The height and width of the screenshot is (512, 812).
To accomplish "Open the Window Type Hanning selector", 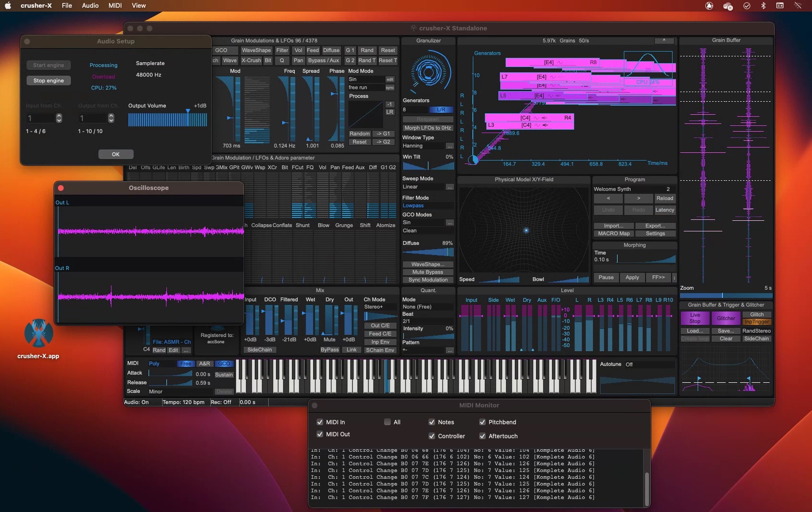I will click(x=423, y=146).
